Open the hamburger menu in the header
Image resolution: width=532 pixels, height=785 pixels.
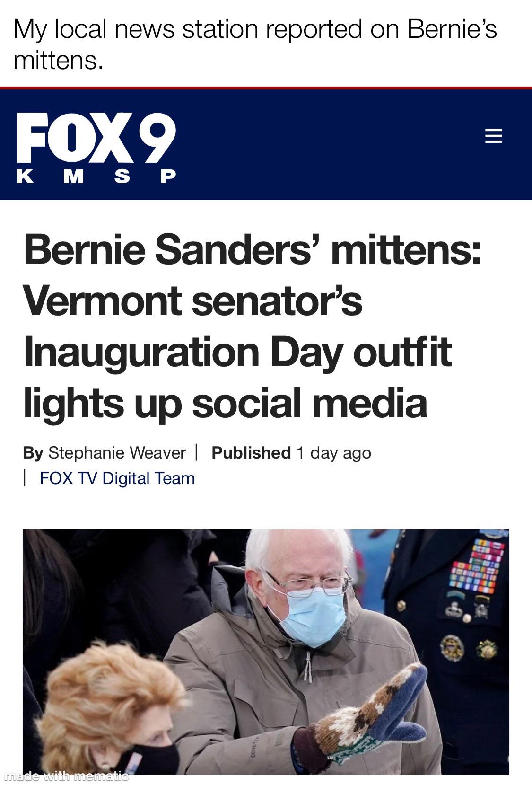pos(493,136)
